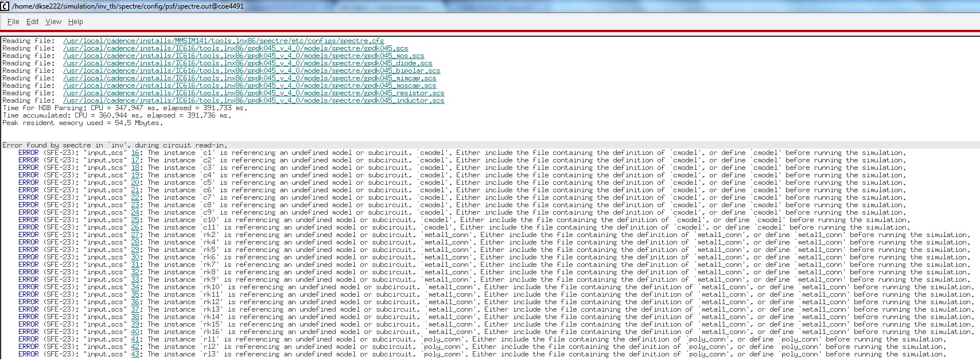This screenshot has height=361, width=980.
Task: Open the View menu
Action: click(53, 21)
